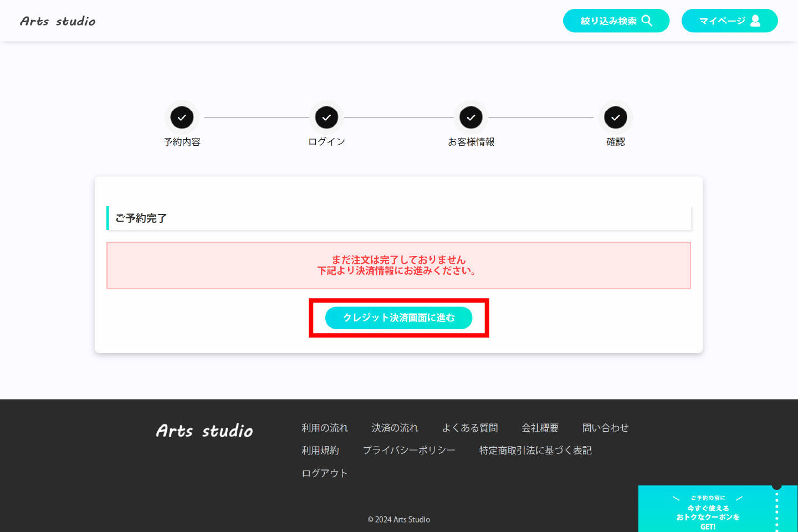The height and width of the screenshot is (532, 798).
Task: Click the user profile icon in マイページ
Action: (755, 21)
